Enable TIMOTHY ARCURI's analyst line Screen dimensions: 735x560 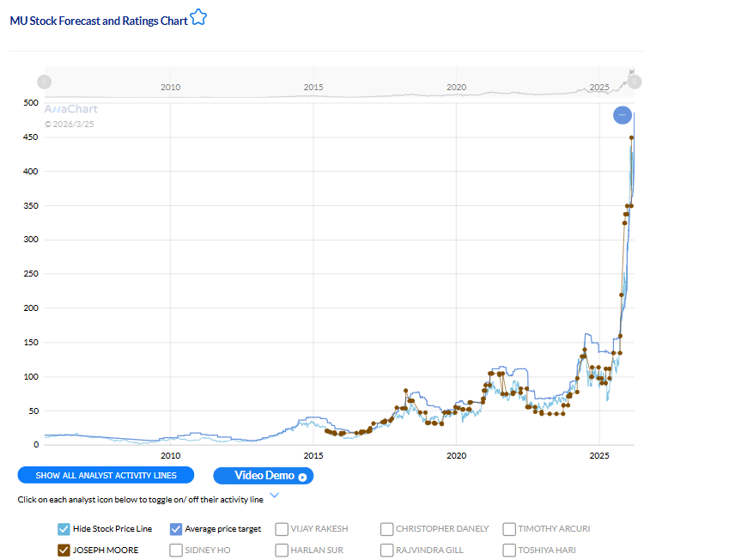pyautogui.click(x=507, y=529)
